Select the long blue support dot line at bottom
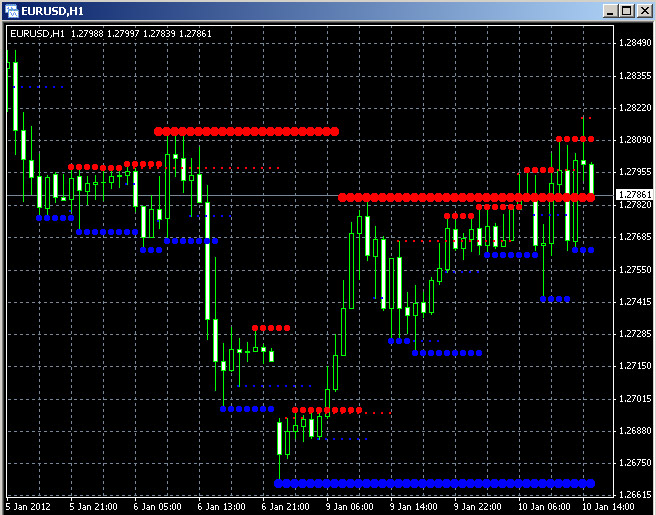The height and width of the screenshot is (515, 656). 435,484
